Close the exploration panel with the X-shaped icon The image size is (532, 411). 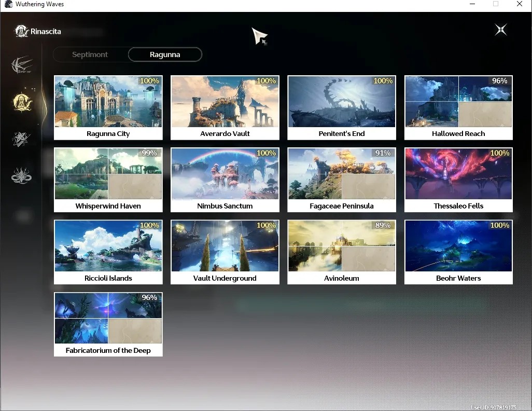(501, 30)
